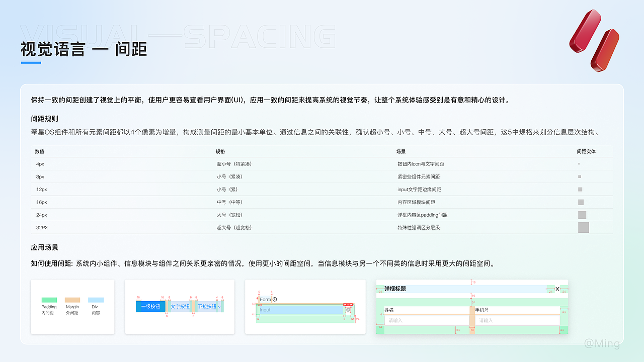Click the 场景 column header
This screenshot has width=644, height=362.
[x=401, y=151]
